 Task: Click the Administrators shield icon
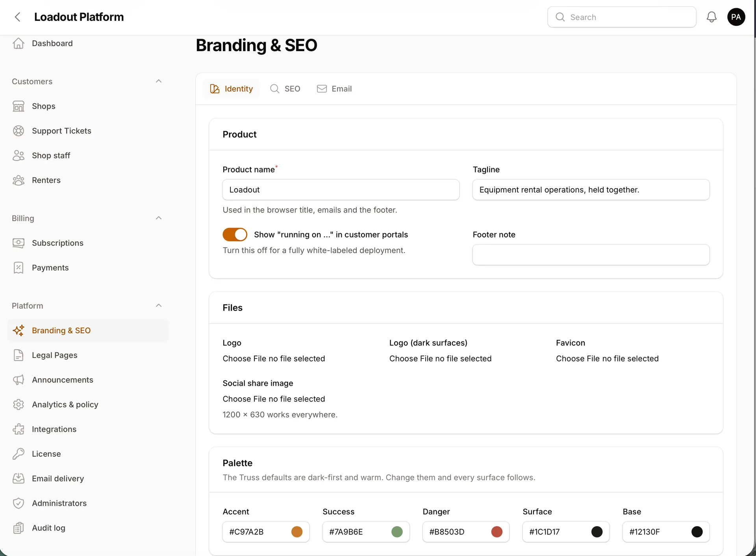tap(19, 503)
